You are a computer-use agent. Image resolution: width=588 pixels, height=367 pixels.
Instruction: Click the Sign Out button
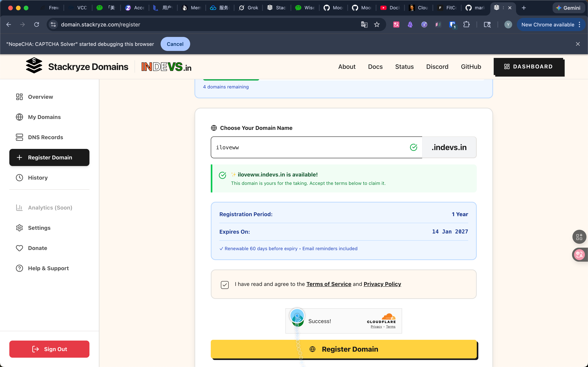[49, 349]
